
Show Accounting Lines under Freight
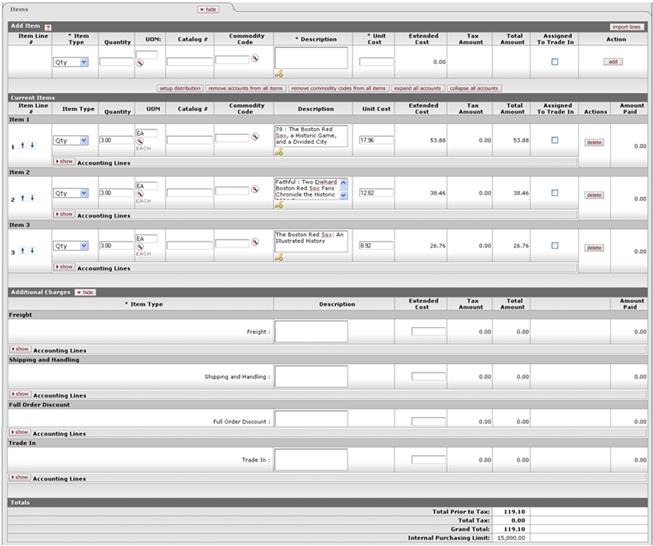20,349
